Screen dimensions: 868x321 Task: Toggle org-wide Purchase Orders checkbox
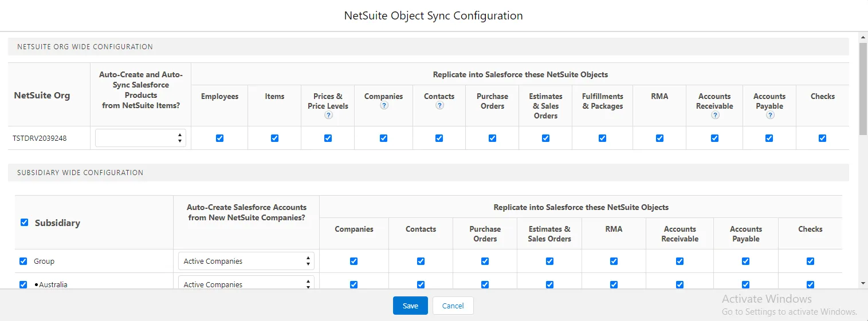[492, 138]
